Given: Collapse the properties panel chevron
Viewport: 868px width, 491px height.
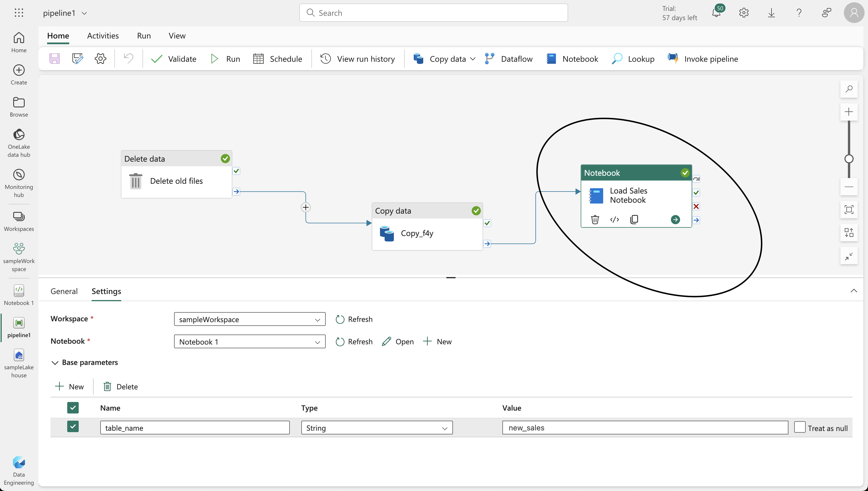Looking at the screenshot, I should [x=854, y=291].
